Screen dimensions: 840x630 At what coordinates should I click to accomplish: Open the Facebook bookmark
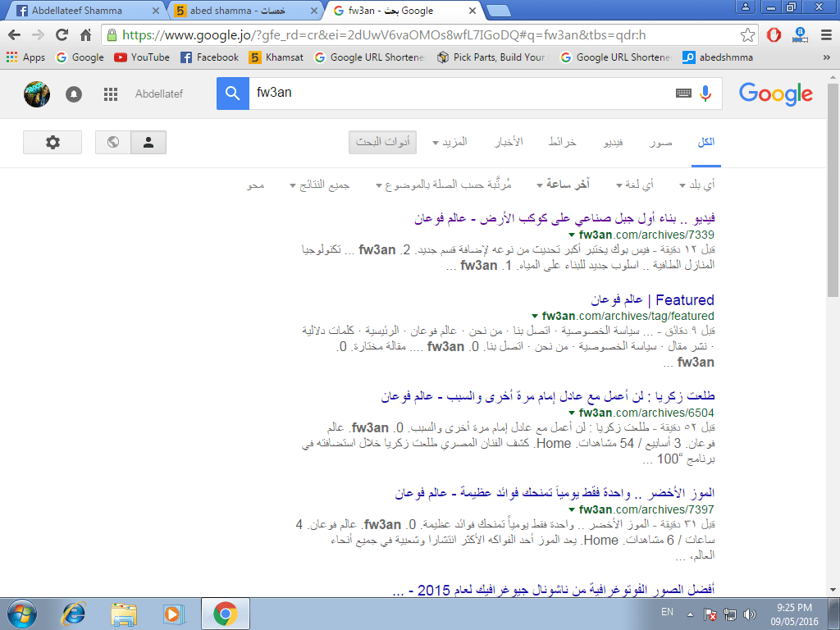click(209, 57)
